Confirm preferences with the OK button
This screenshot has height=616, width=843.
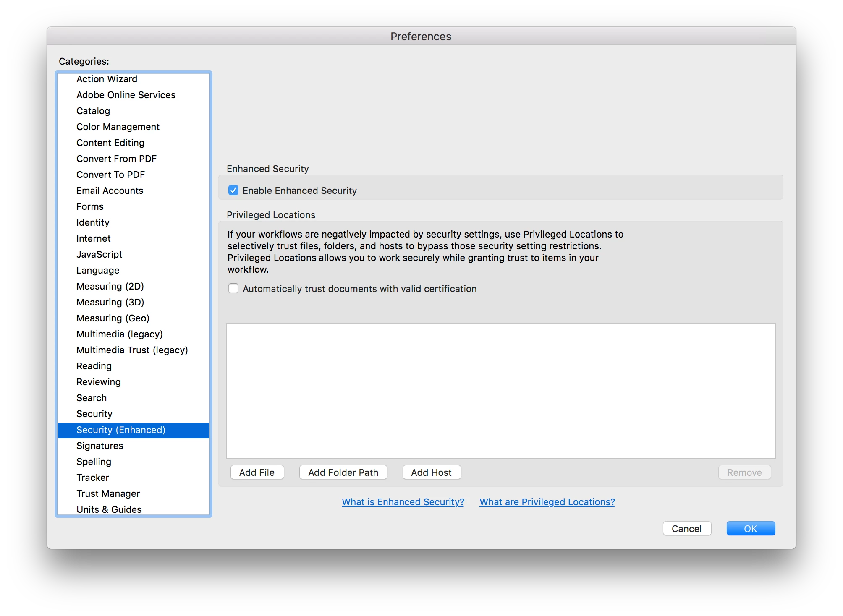750,529
